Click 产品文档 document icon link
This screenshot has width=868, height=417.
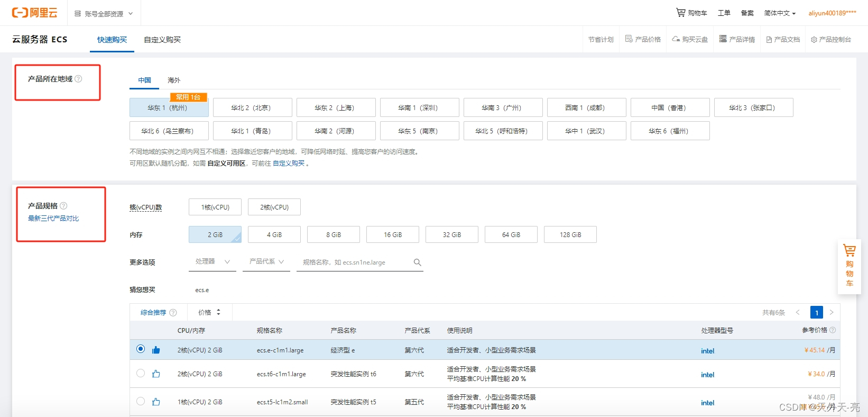(783, 39)
